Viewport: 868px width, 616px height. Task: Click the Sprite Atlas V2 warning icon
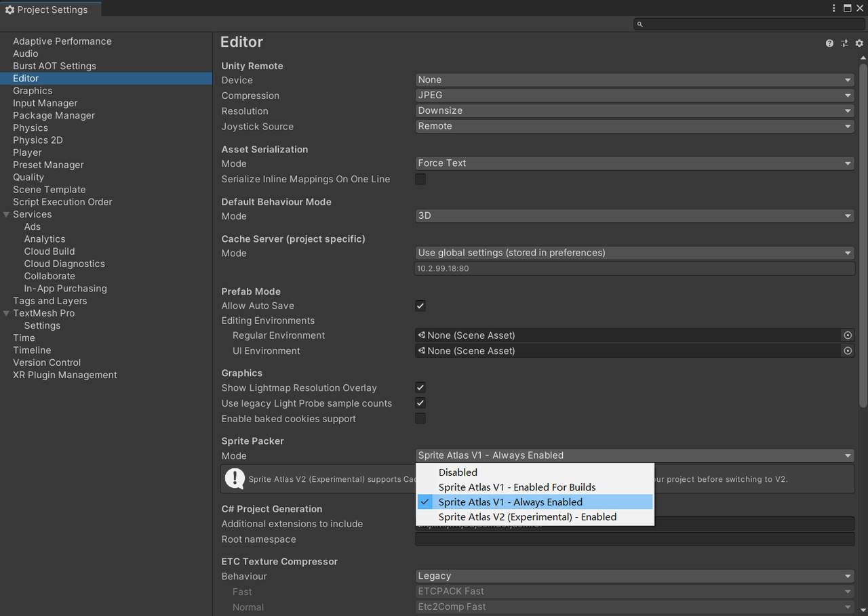235,478
